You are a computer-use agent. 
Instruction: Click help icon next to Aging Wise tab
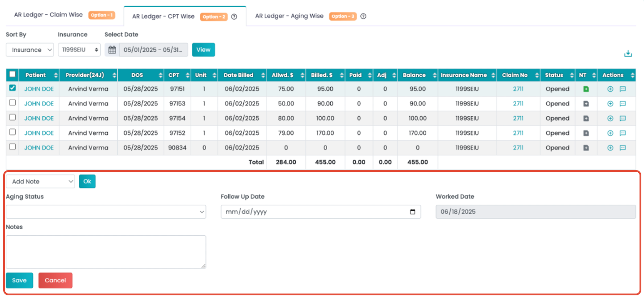(x=363, y=16)
